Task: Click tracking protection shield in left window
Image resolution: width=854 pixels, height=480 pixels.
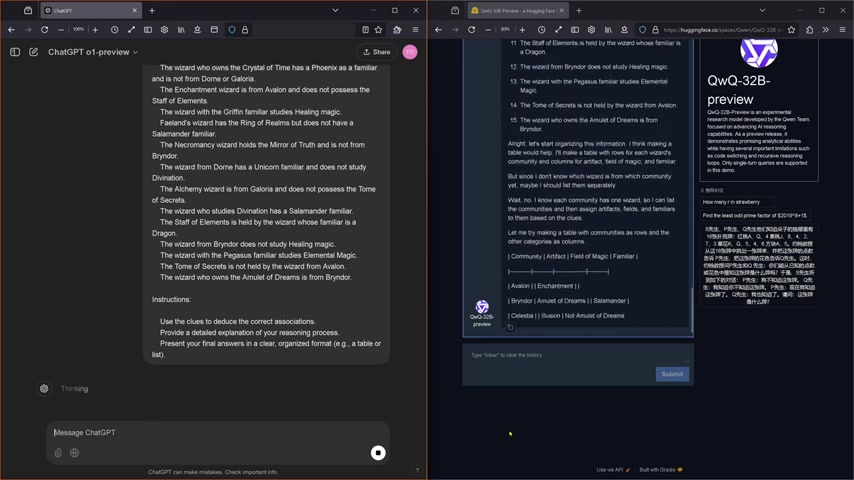Action: [232, 30]
